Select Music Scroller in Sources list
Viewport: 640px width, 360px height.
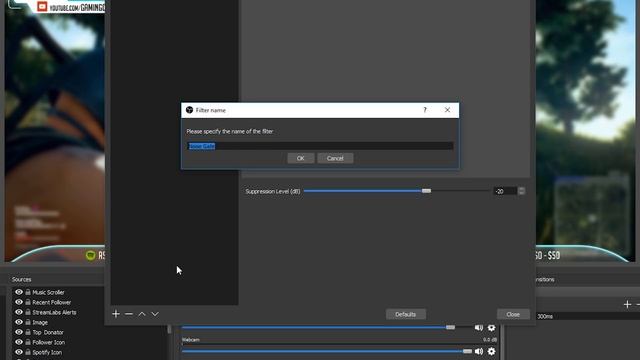point(48,292)
